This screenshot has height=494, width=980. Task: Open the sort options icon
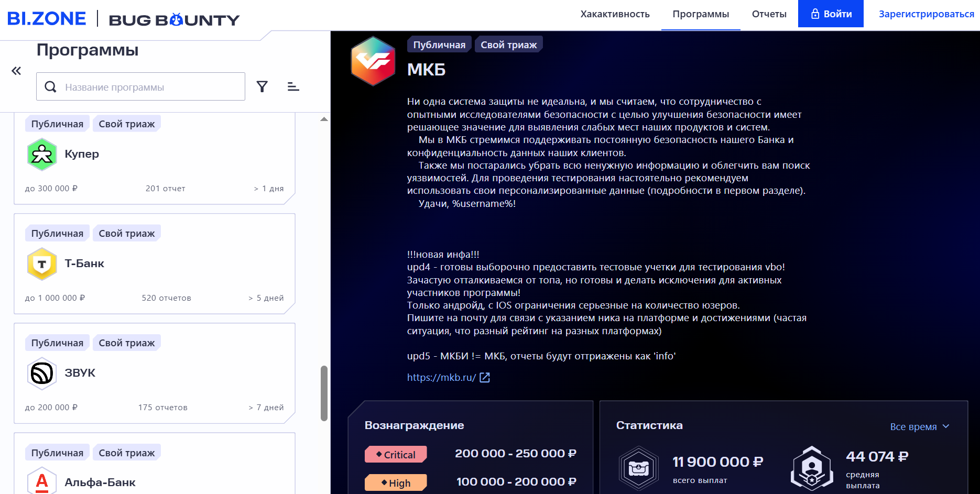pos(293,86)
